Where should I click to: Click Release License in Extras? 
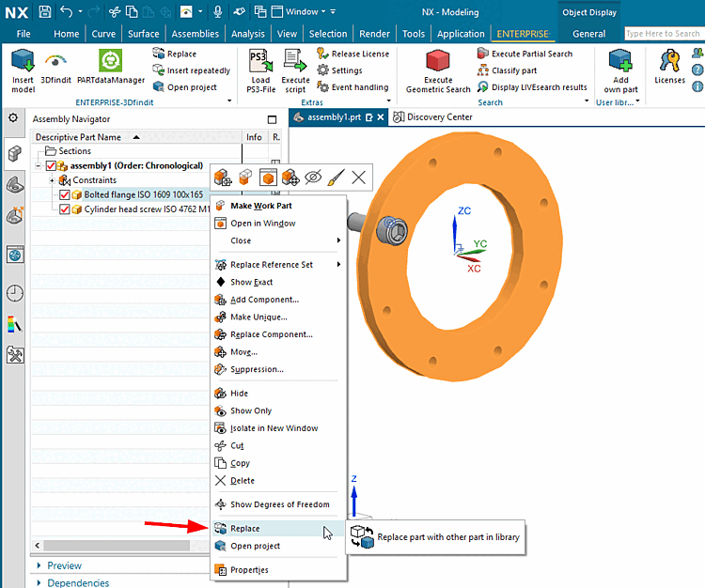[352, 54]
